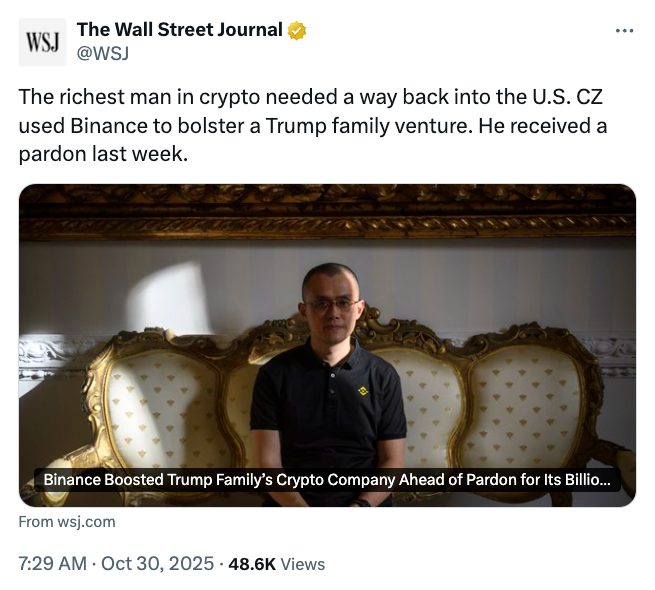Click the Binance Boosted Trump Family headline caption
Image resolution: width=655 pixels, height=590 pixels.
[326, 480]
